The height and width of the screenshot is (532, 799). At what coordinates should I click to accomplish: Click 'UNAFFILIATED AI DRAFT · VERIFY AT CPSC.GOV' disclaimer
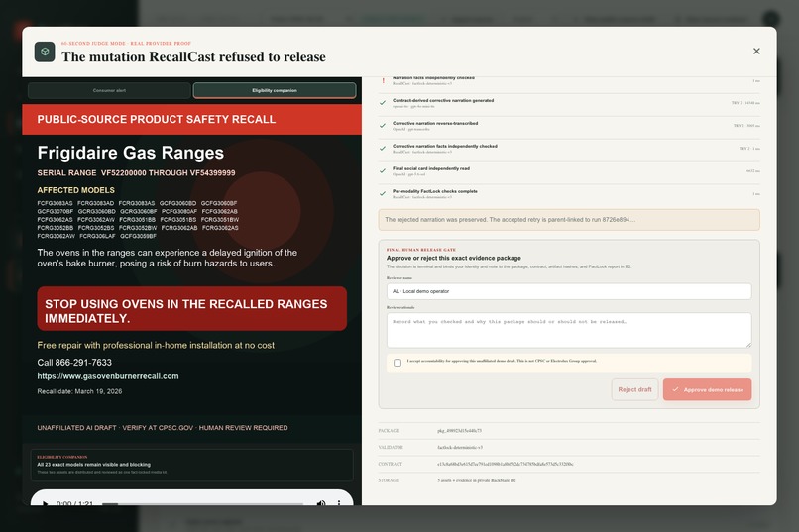(x=162, y=428)
